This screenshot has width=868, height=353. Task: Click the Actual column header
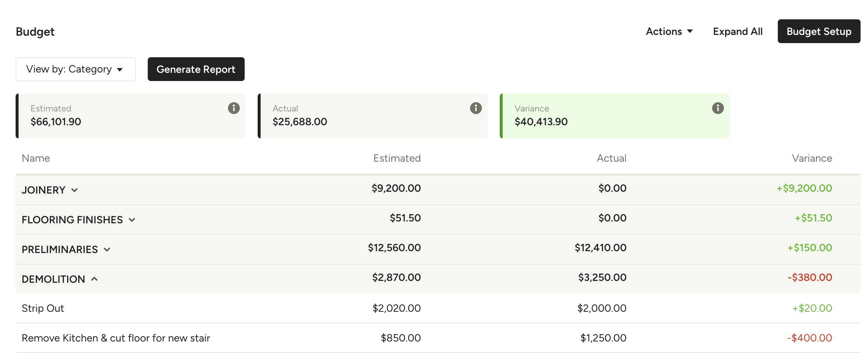[x=611, y=158]
